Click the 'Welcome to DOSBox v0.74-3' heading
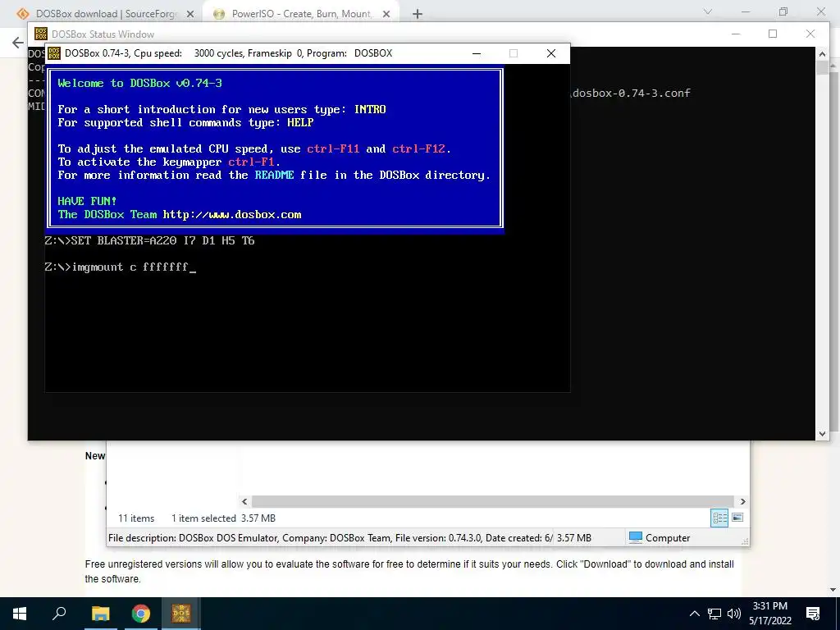Viewport: 840px width, 630px height. tap(139, 83)
